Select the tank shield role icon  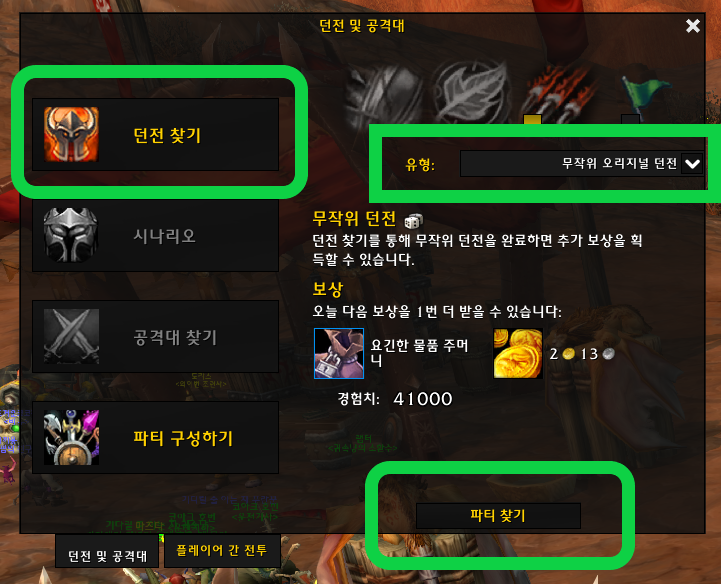pos(384,93)
